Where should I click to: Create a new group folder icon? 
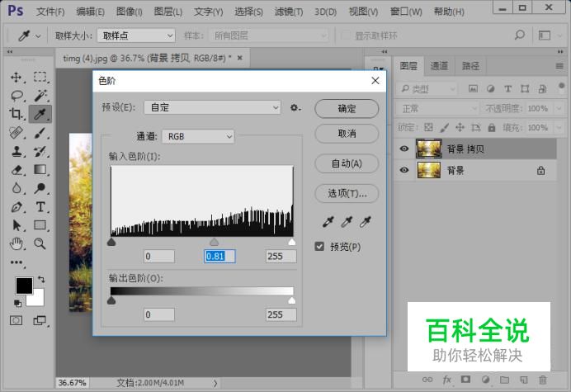click(x=504, y=380)
